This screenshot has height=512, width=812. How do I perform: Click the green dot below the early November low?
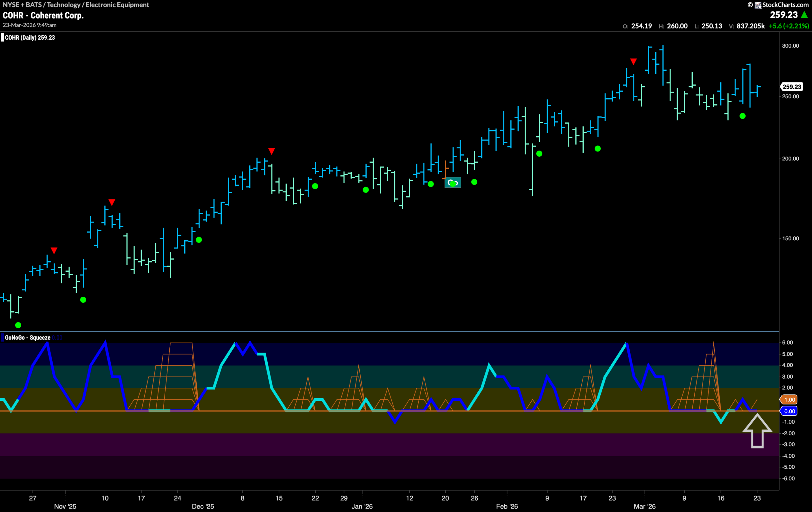pos(83,300)
